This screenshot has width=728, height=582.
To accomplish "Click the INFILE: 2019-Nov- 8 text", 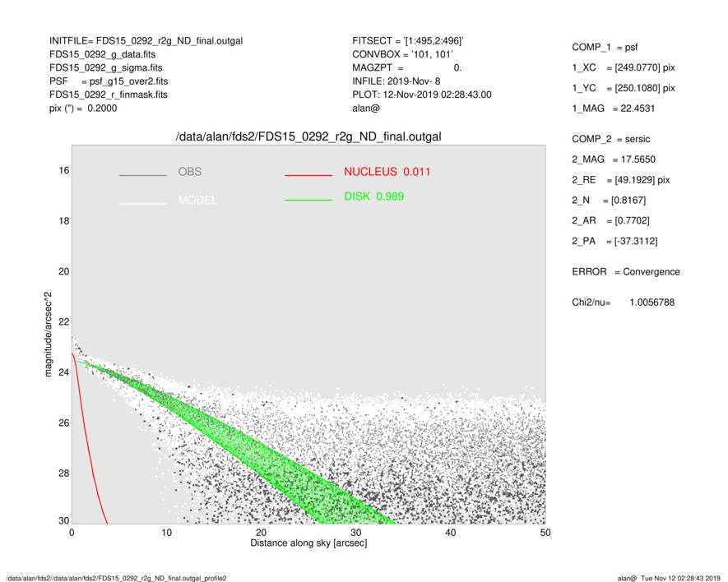I will pyautogui.click(x=396, y=81).
